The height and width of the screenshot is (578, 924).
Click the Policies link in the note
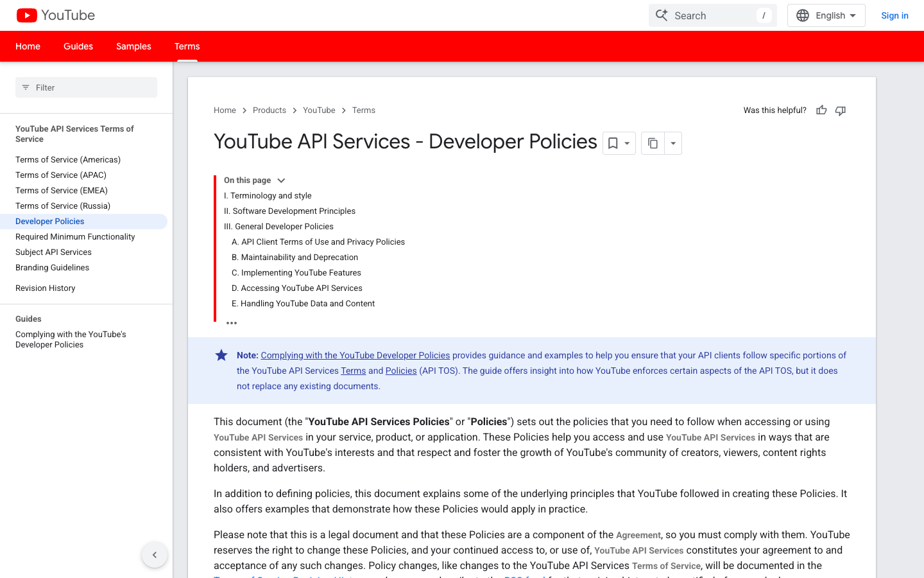point(401,371)
